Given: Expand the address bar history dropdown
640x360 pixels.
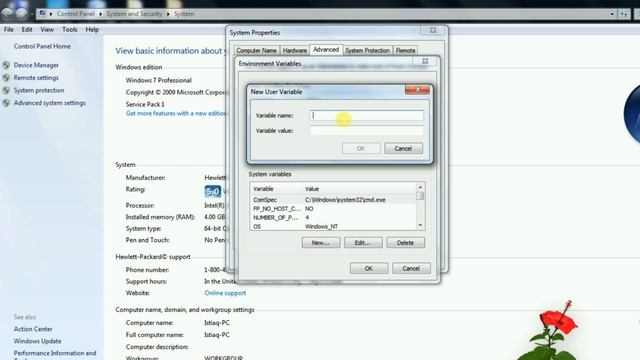Looking at the screenshot, I should (612, 14).
